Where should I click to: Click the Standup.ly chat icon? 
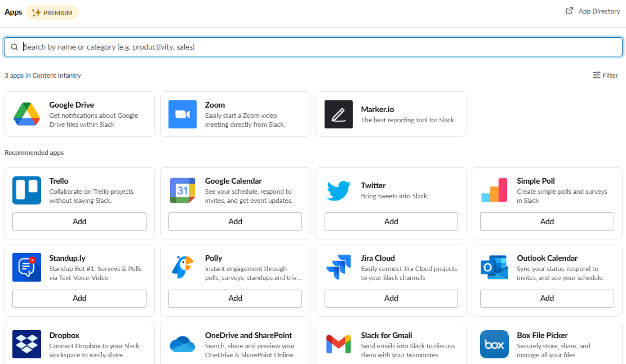tap(26, 268)
